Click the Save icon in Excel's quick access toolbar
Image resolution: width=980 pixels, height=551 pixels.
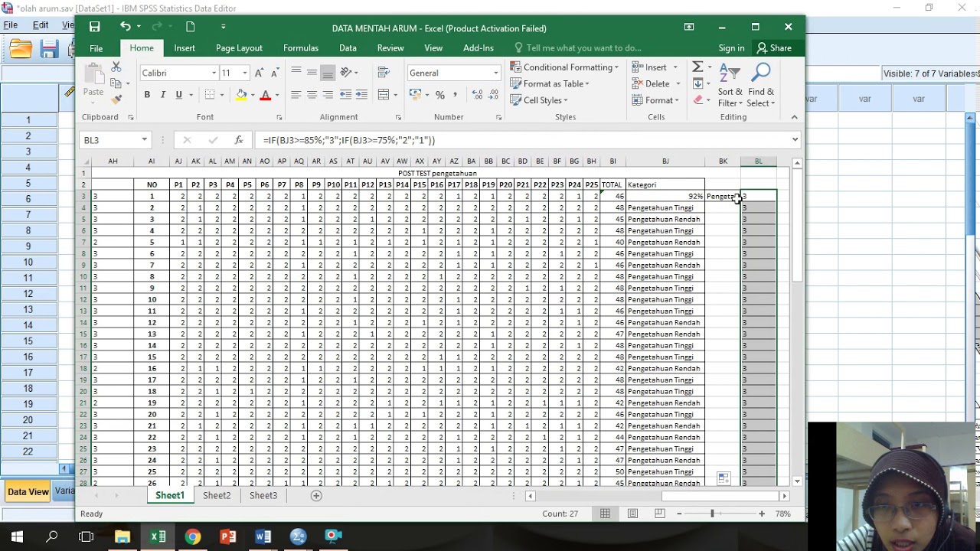(94, 27)
